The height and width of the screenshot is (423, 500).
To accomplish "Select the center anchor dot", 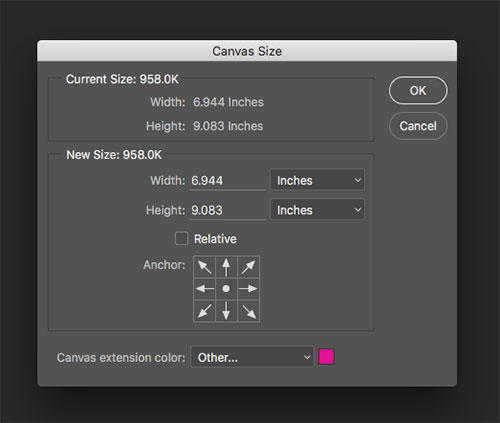I will pyautogui.click(x=226, y=289).
